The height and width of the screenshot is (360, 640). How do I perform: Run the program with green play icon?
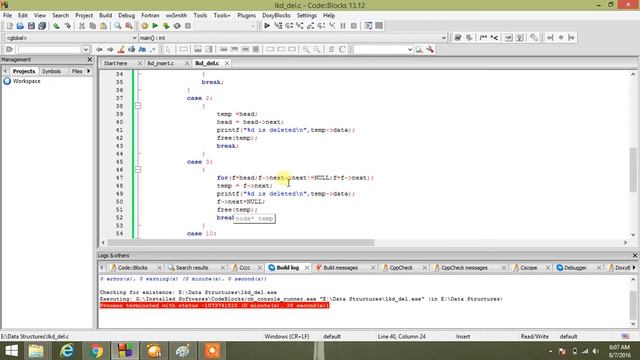pyautogui.click(x=155, y=26)
